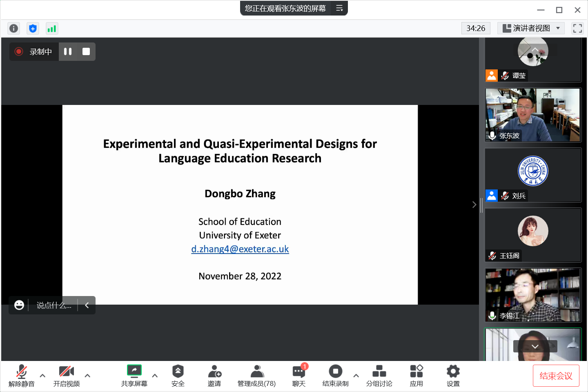Viewport: 588px width, 392px height.
Task: Click the End Meeting (结束会议) button
Action: 556,376
